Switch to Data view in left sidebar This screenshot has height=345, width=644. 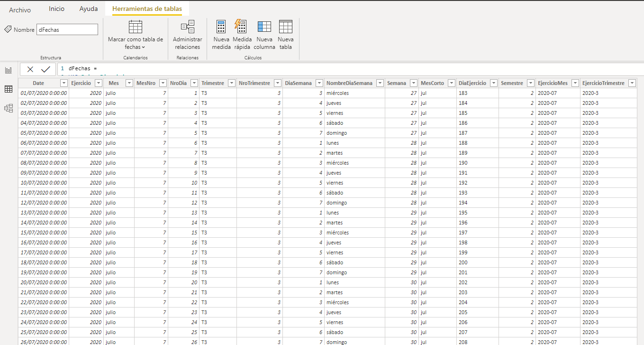tap(8, 89)
